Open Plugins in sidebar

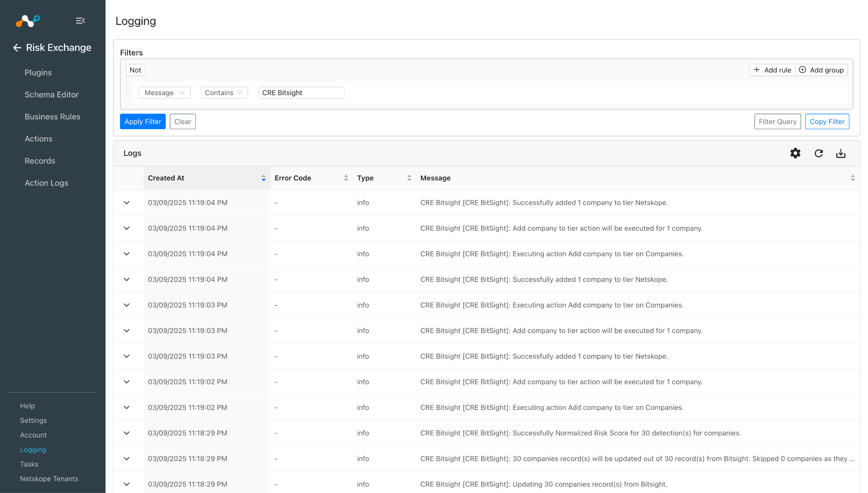click(38, 73)
